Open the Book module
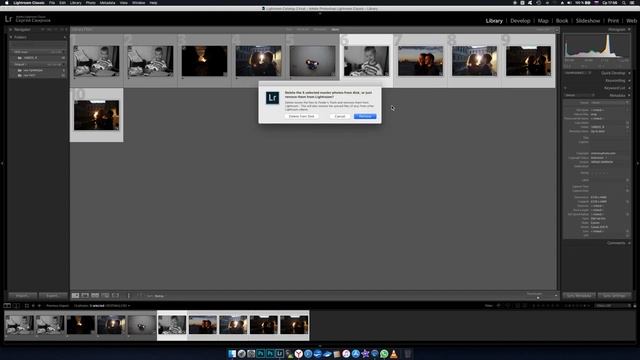 [562, 20]
